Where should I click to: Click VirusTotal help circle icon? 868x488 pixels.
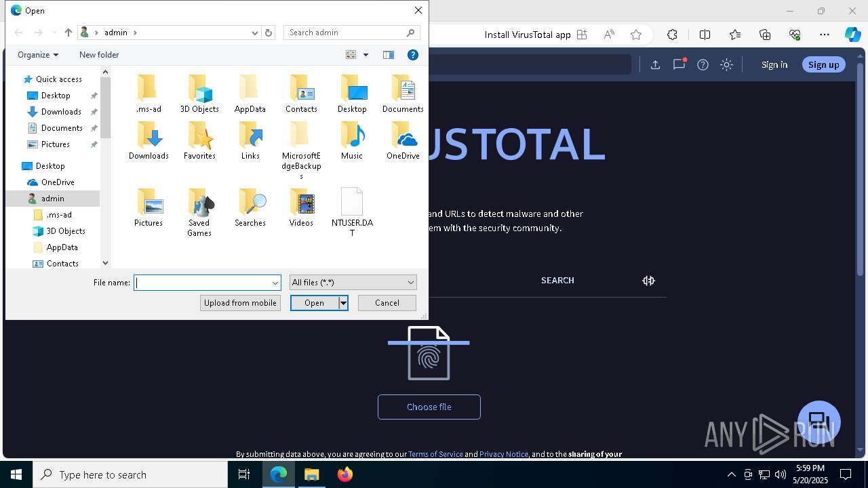(703, 64)
